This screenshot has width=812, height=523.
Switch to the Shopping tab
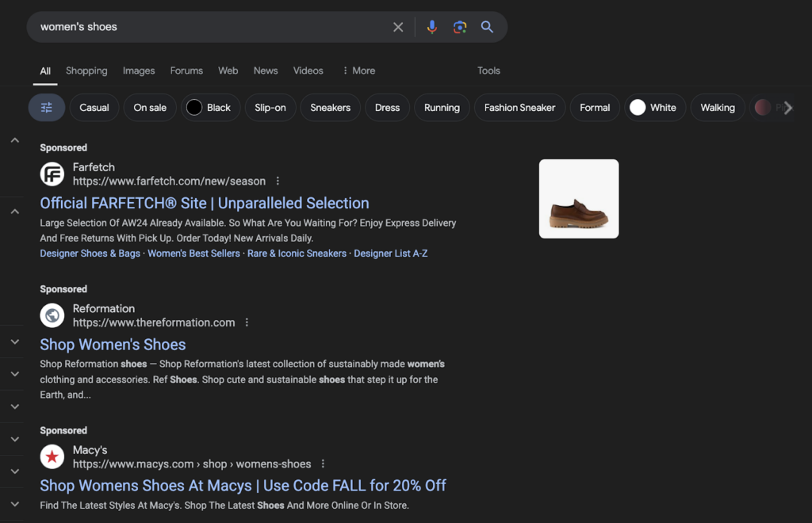click(x=86, y=71)
